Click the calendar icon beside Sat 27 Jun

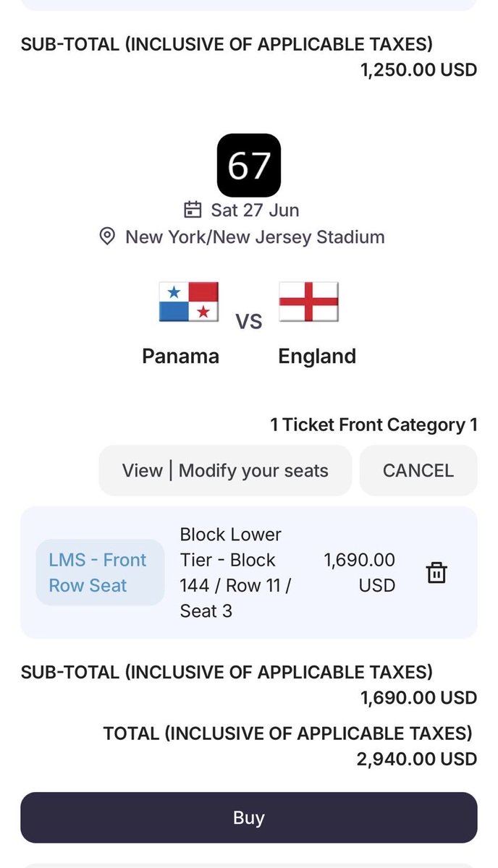193,210
